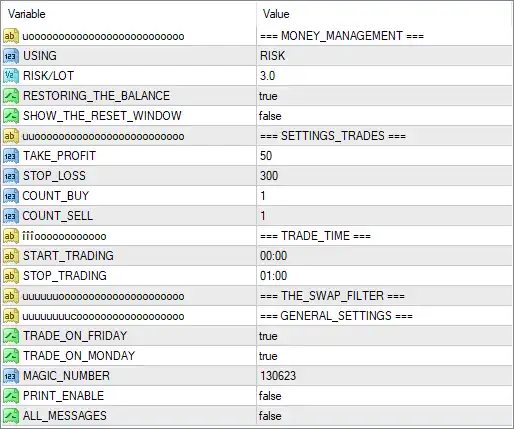Click the string icon beside STOP_TRADING

point(11,276)
